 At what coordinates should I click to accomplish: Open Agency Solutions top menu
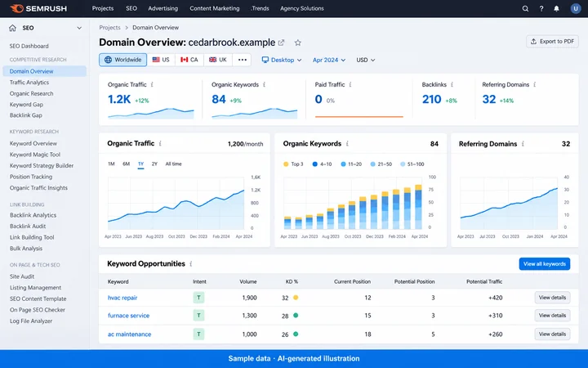[x=302, y=8]
